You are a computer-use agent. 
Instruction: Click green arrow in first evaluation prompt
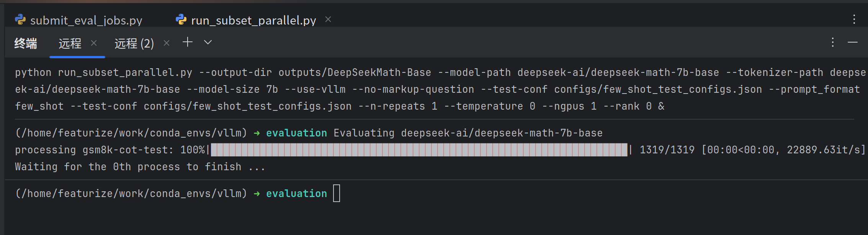[257, 133]
